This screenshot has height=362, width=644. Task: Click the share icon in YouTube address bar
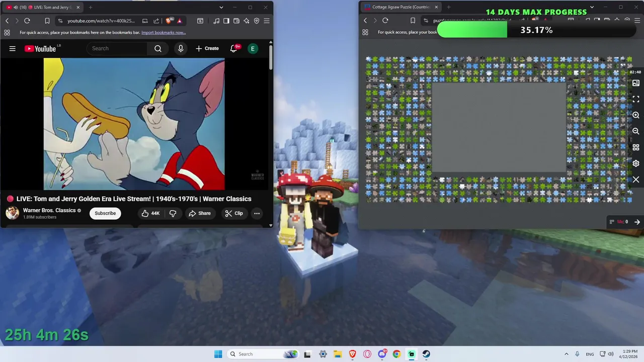tap(156, 21)
